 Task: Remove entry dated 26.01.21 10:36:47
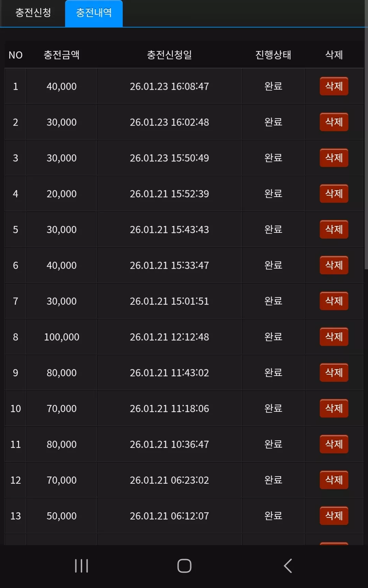coord(334,444)
